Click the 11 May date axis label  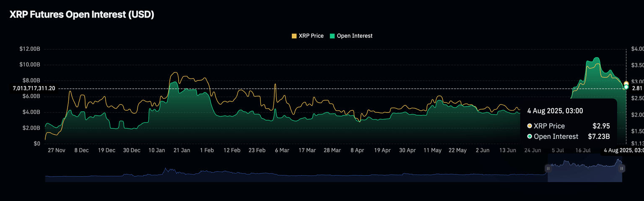[x=432, y=150]
